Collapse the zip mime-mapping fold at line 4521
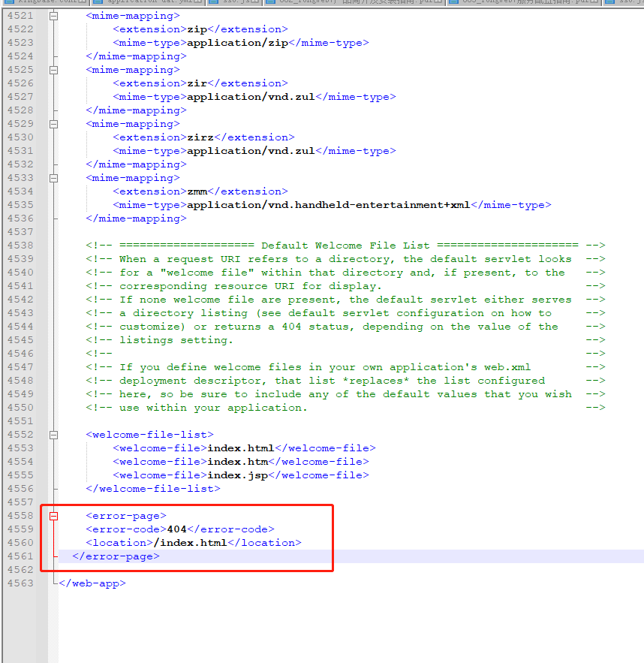 [x=53, y=16]
